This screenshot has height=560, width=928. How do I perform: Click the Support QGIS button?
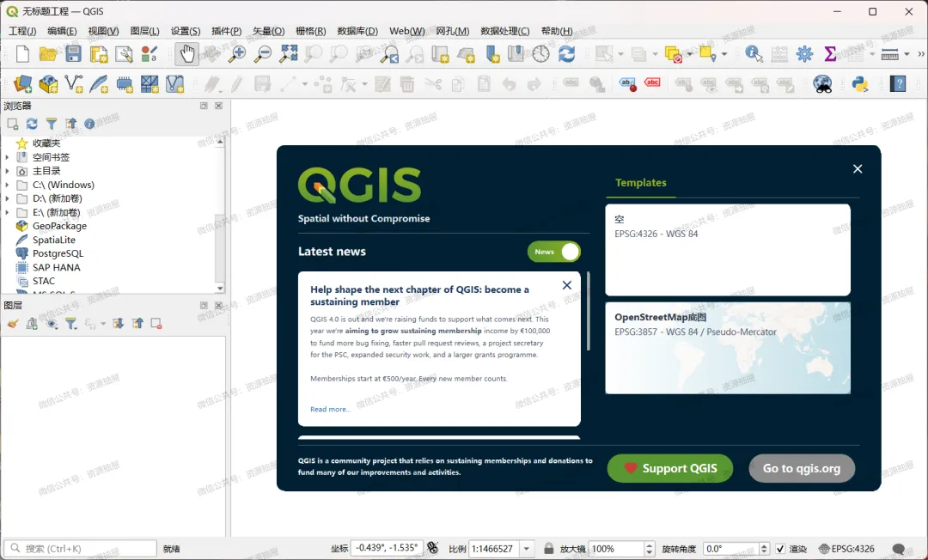(670, 468)
